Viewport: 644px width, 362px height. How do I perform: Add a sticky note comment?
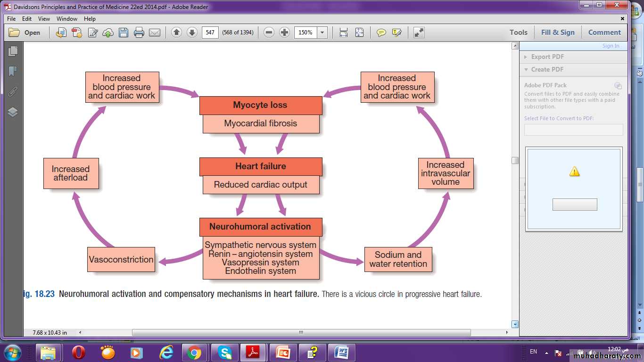381,33
